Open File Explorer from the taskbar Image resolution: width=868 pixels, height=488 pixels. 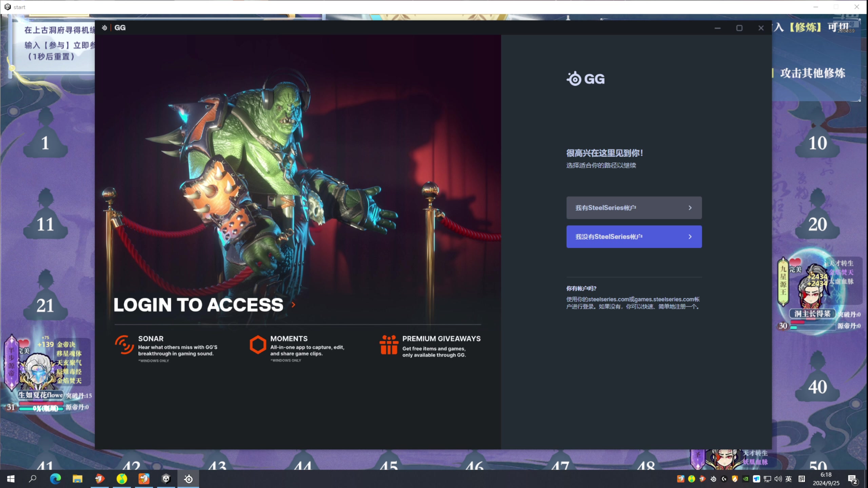point(77,479)
